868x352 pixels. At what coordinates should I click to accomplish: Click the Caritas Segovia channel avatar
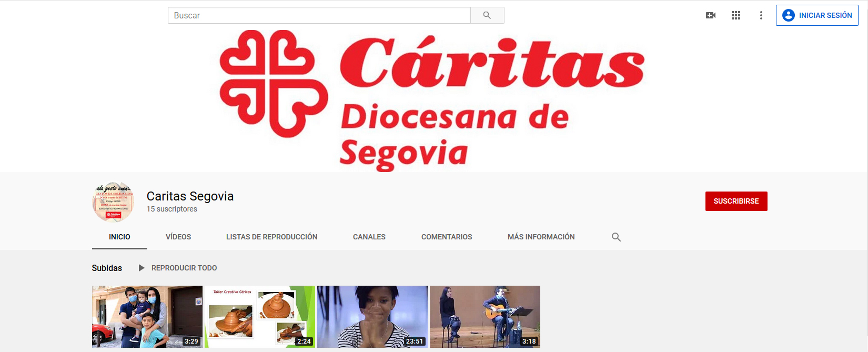(113, 202)
